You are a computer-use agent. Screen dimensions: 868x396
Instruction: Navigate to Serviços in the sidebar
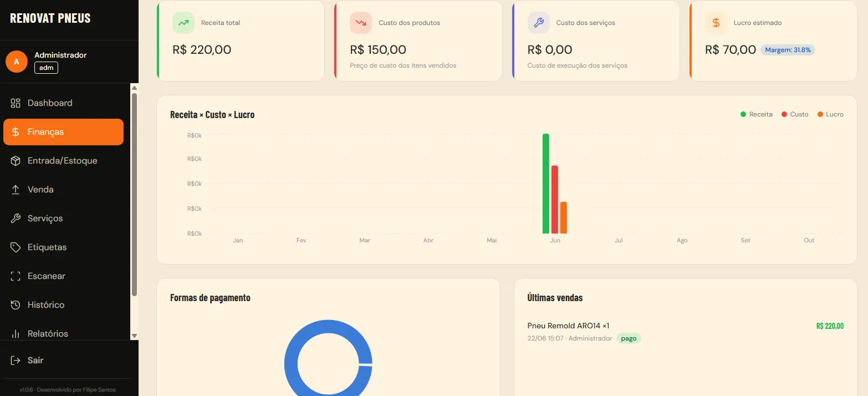pyautogui.click(x=63, y=219)
